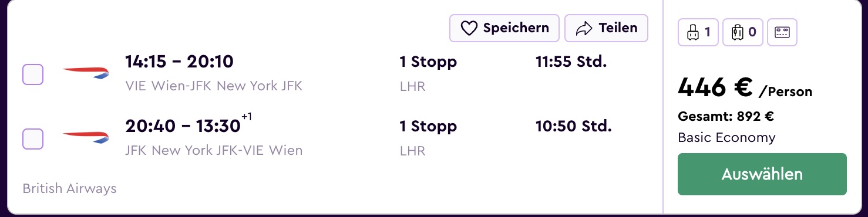
Task: Click the British Airways carrier name text
Action: [69, 189]
